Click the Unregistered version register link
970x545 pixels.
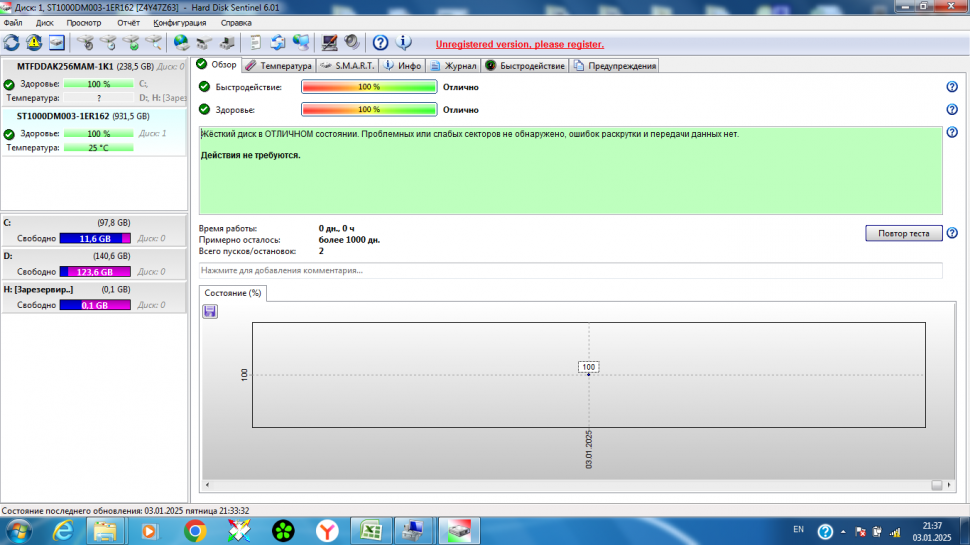click(x=520, y=45)
